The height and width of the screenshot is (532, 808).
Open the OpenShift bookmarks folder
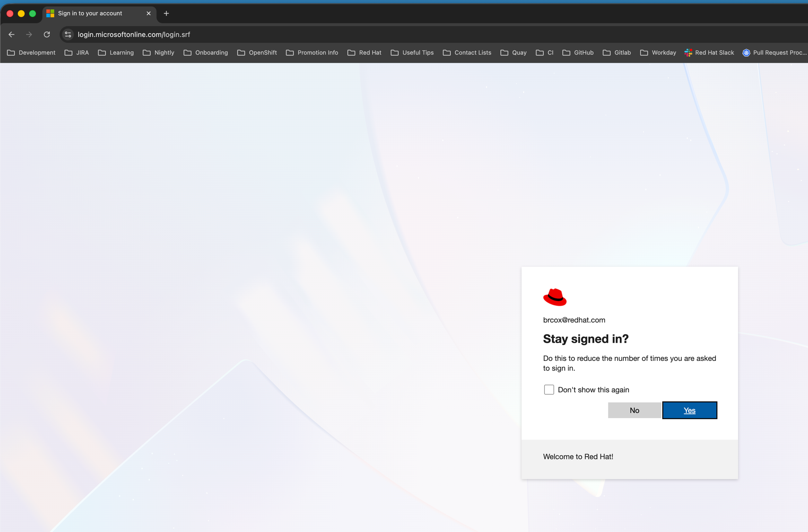click(257, 52)
